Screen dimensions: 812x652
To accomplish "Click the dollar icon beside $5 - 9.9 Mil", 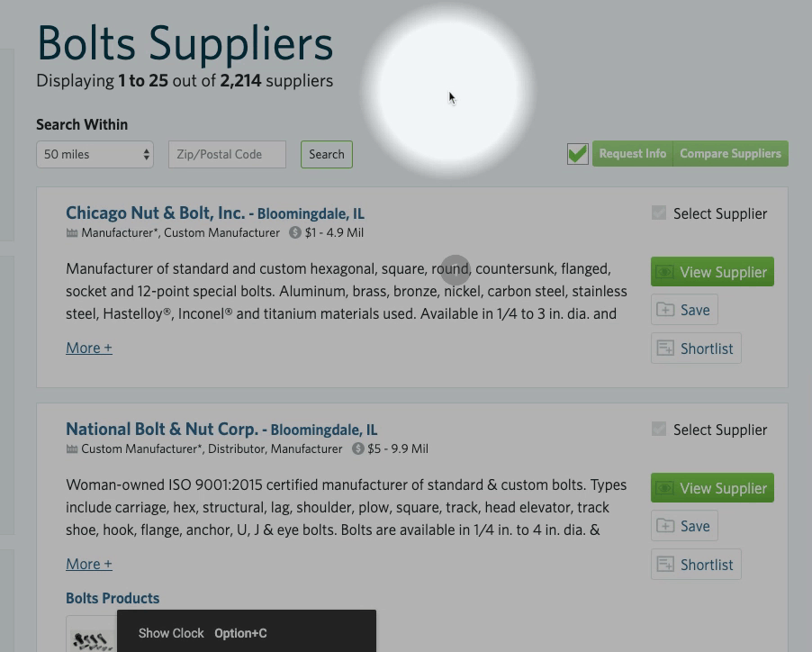I will tap(357, 449).
